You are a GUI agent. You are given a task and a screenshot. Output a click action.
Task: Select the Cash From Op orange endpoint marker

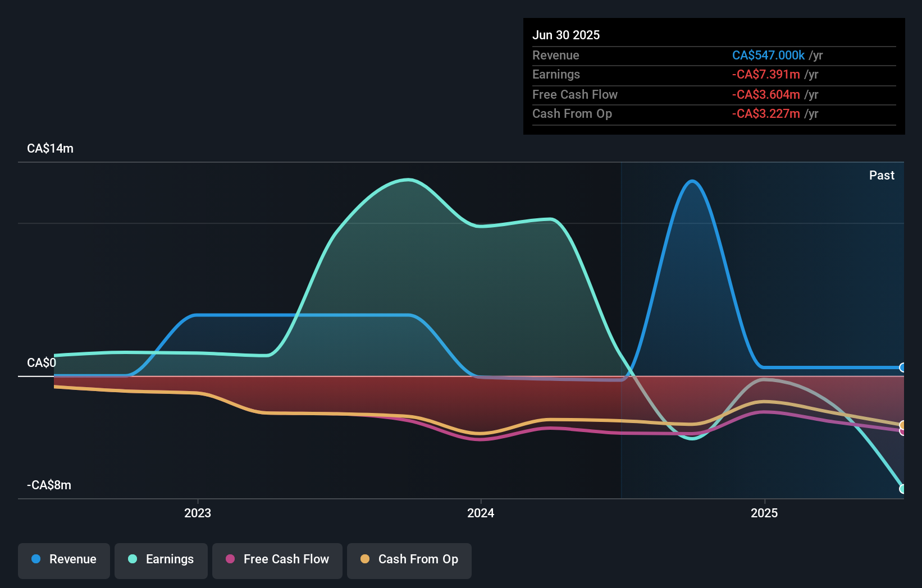[902, 425]
